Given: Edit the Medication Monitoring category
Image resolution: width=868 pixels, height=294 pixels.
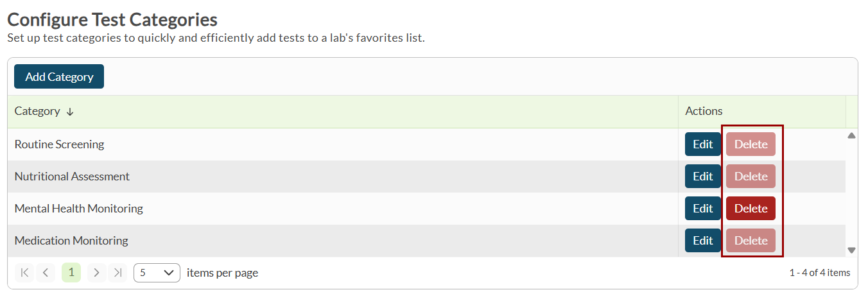Looking at the screenshot, I should 702,241.
